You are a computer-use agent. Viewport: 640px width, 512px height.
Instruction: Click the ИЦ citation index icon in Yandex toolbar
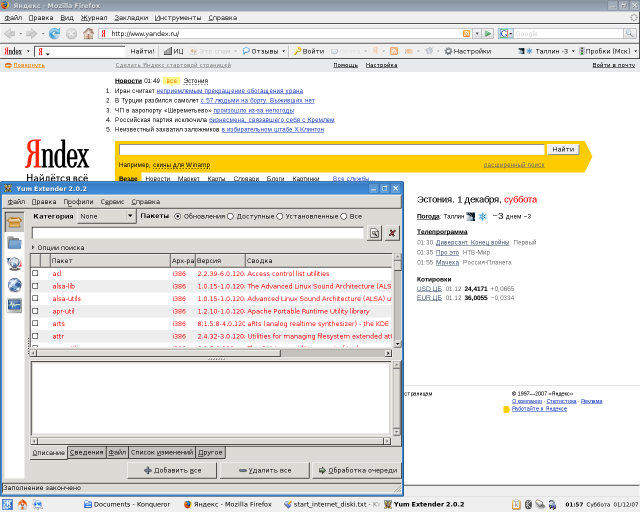pyautogui.click(x=174, y=51)
